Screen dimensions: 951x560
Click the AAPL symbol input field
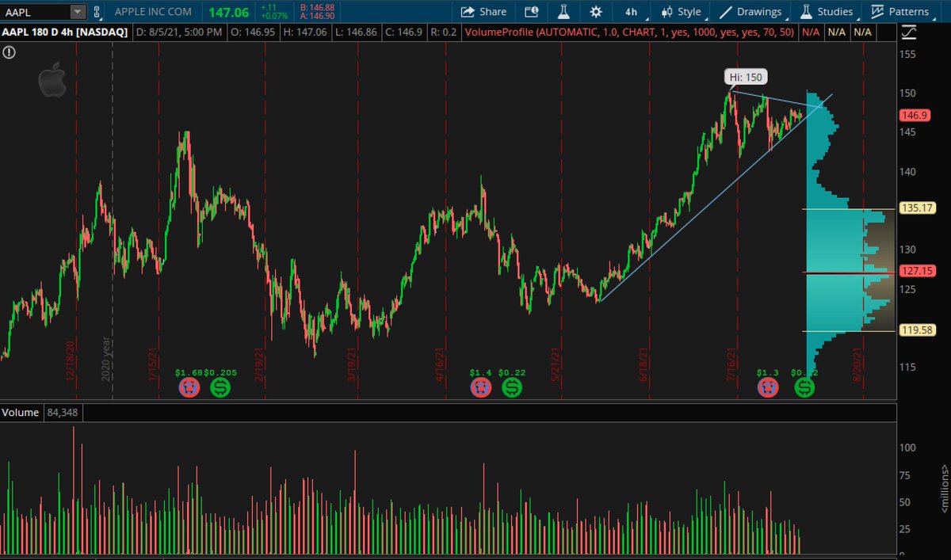click(x=36, y=12)
